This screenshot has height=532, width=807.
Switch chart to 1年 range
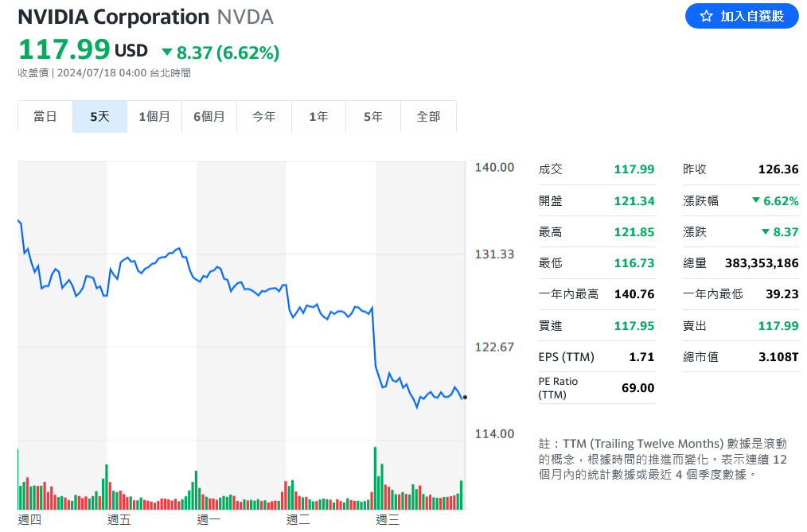point(318,117)
